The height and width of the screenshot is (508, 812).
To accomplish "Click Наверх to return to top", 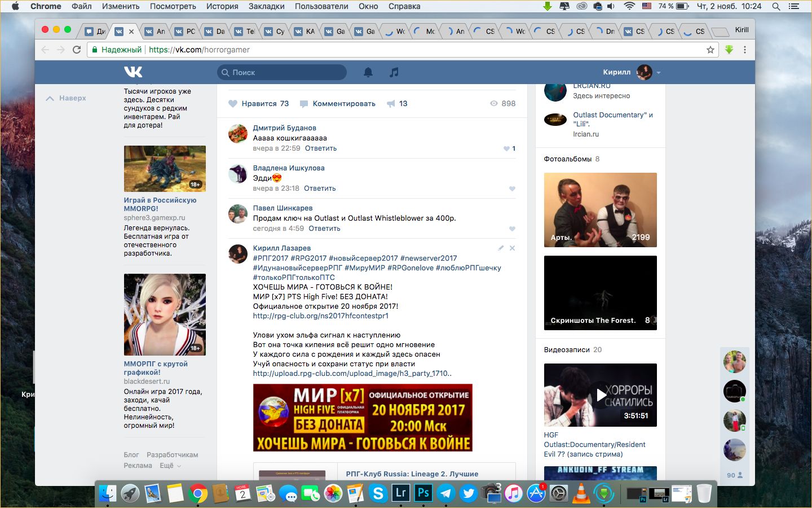I will click(x=67, y=98).
